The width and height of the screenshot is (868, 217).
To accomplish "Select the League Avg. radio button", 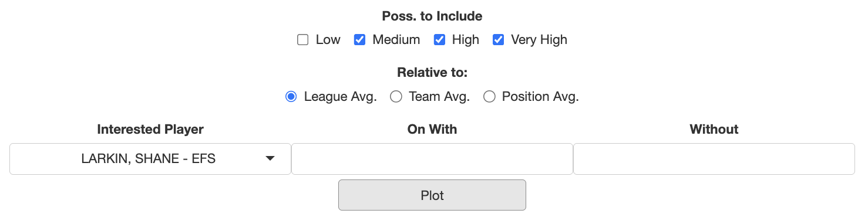I will coord(291,97).
